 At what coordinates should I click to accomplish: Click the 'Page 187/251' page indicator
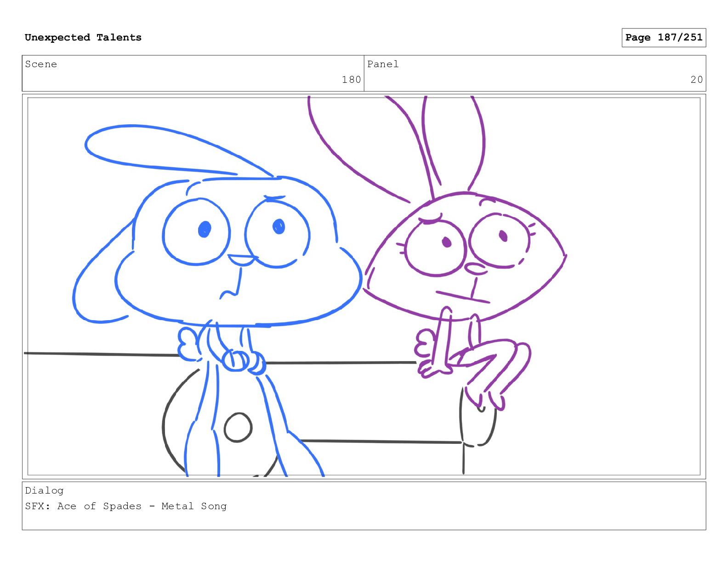[664, 37]
